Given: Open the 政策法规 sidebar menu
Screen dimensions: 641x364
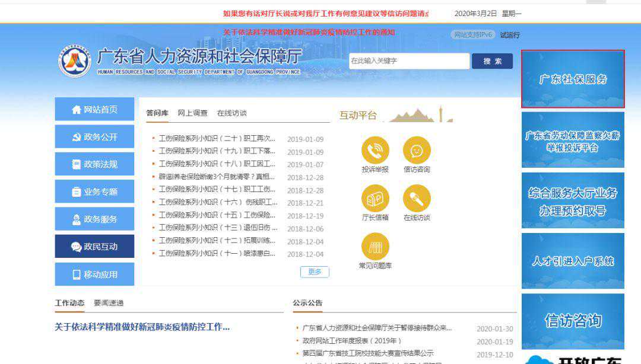Looking at the screenshot, I should (x=93, y=164).
